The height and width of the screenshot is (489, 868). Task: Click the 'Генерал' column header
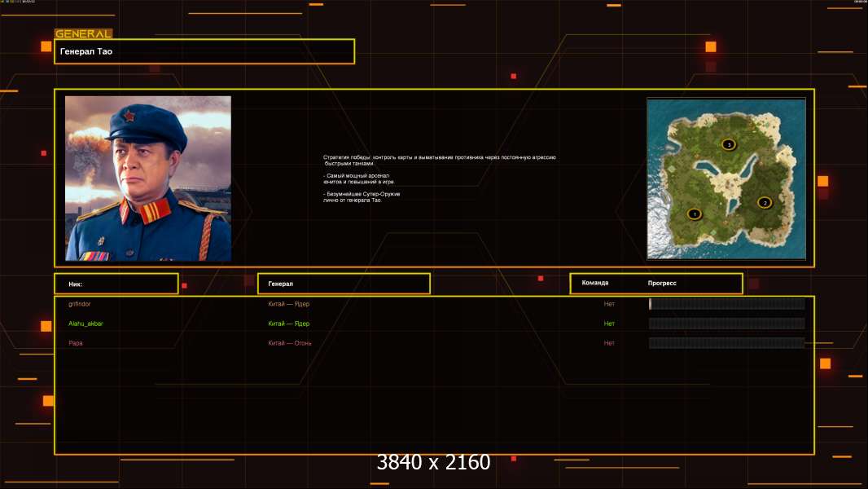coord(344,284)
